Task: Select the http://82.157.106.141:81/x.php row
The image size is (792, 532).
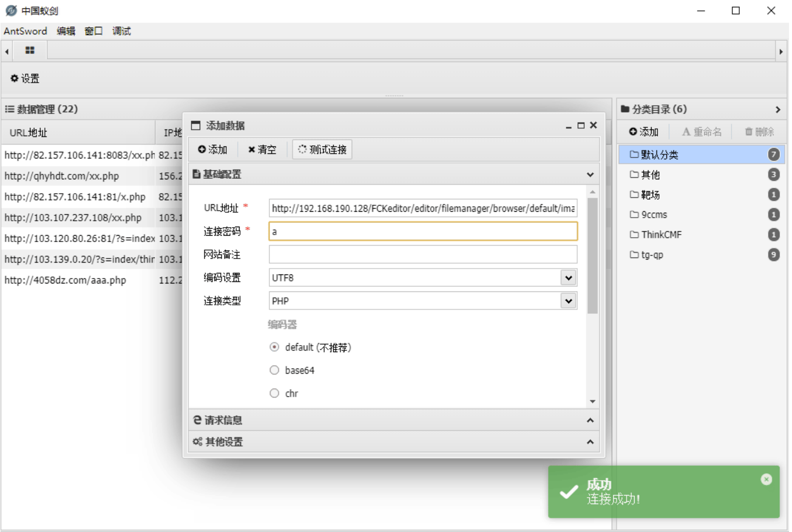Action: pos(93,197)
